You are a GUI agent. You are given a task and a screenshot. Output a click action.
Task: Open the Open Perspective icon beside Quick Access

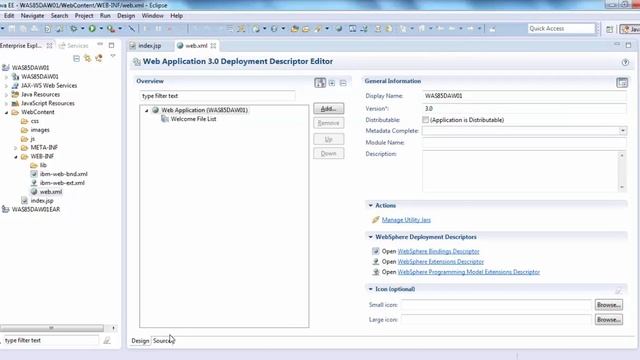[609, 29]
